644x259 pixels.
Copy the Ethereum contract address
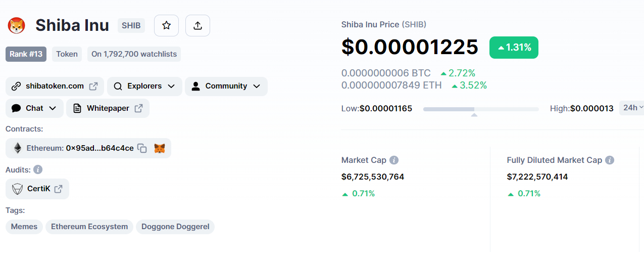coord(142,148)
